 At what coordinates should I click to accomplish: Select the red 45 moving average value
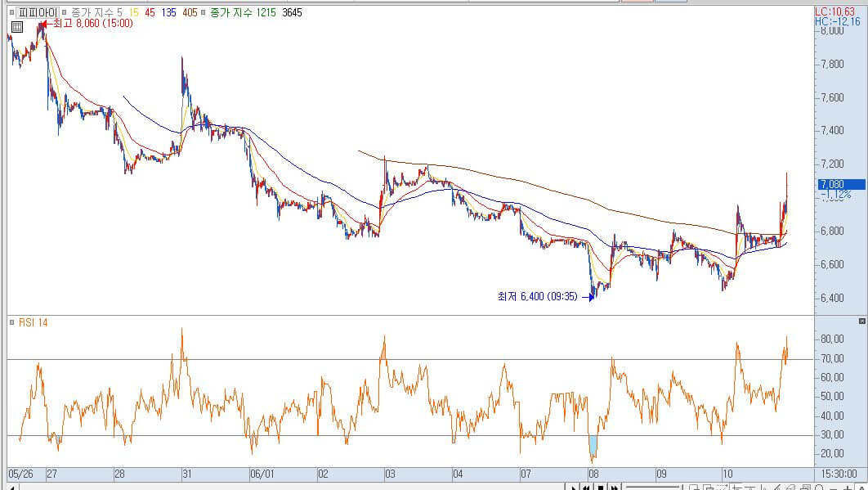coord(150,12)
